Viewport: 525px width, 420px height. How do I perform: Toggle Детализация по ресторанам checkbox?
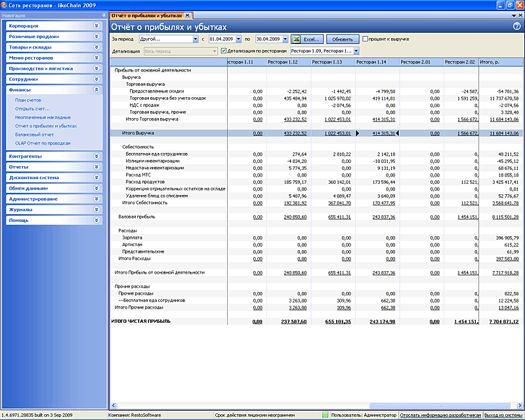click(x=224, y=51)
